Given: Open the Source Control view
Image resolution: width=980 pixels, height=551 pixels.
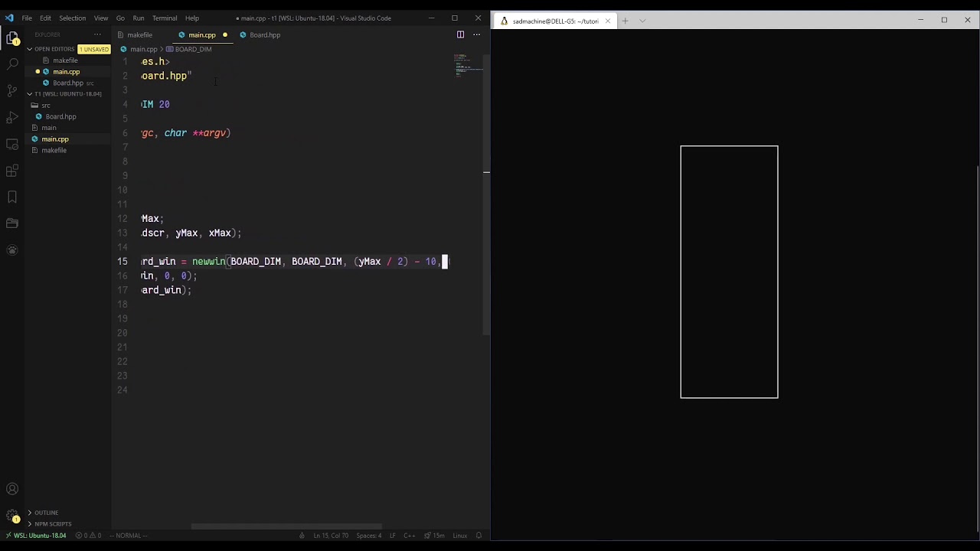Looking at the screenshot, I should 12,91.
